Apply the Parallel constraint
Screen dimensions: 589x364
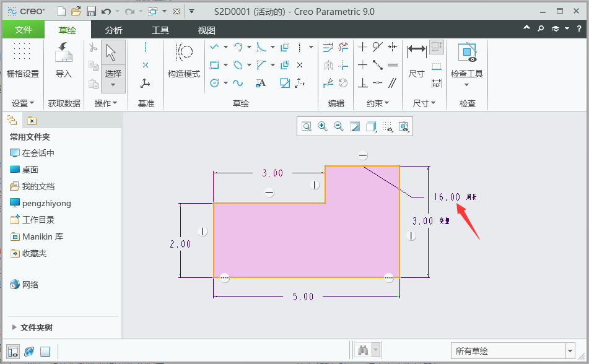(393, 83)
